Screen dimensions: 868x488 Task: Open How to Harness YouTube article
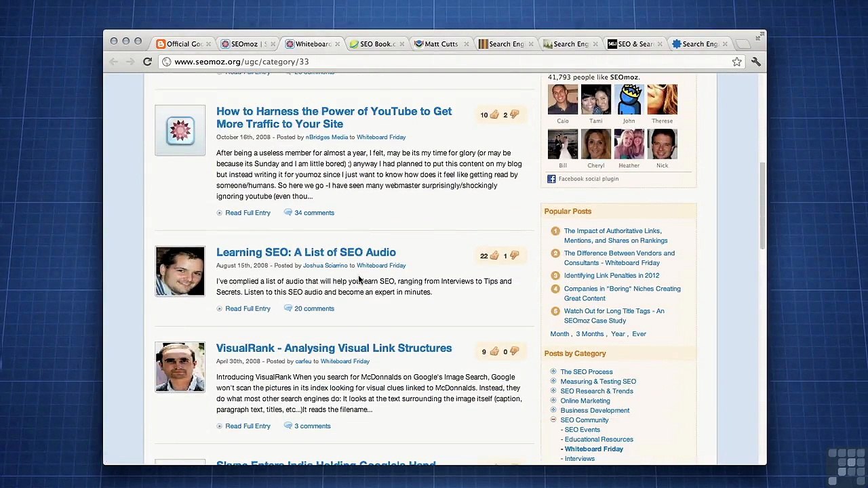tap(334, 117)
